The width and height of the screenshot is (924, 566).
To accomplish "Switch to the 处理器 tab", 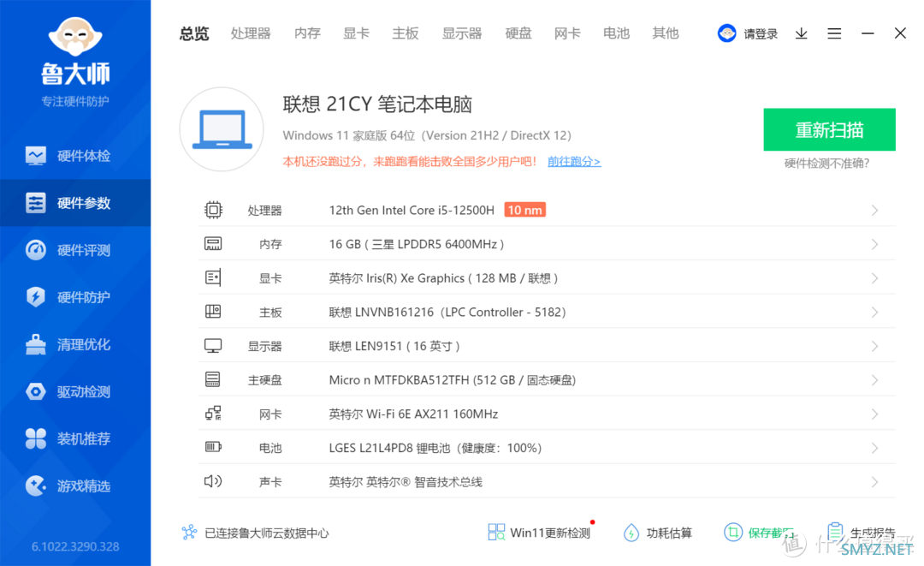I will tap(251, 33).
